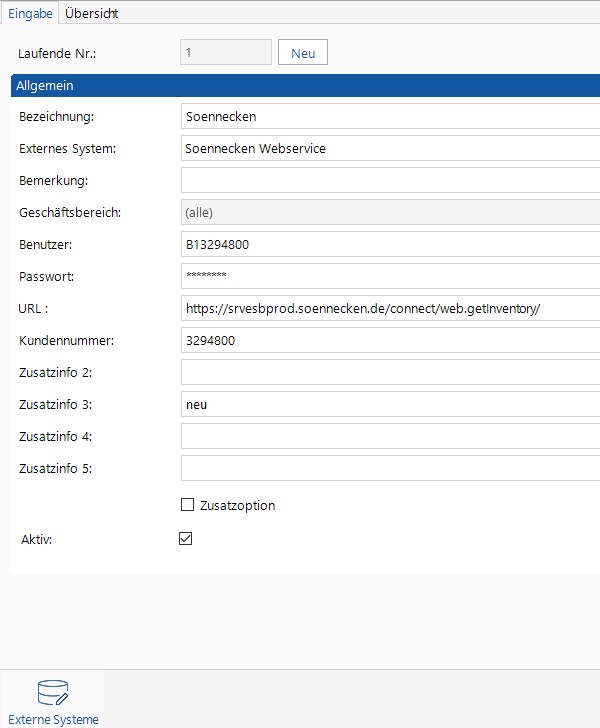Click the Zusatzinfo 5 field
Image resolution: width=600 pixels, height=728 pixels.
click(x=390, y=468)
